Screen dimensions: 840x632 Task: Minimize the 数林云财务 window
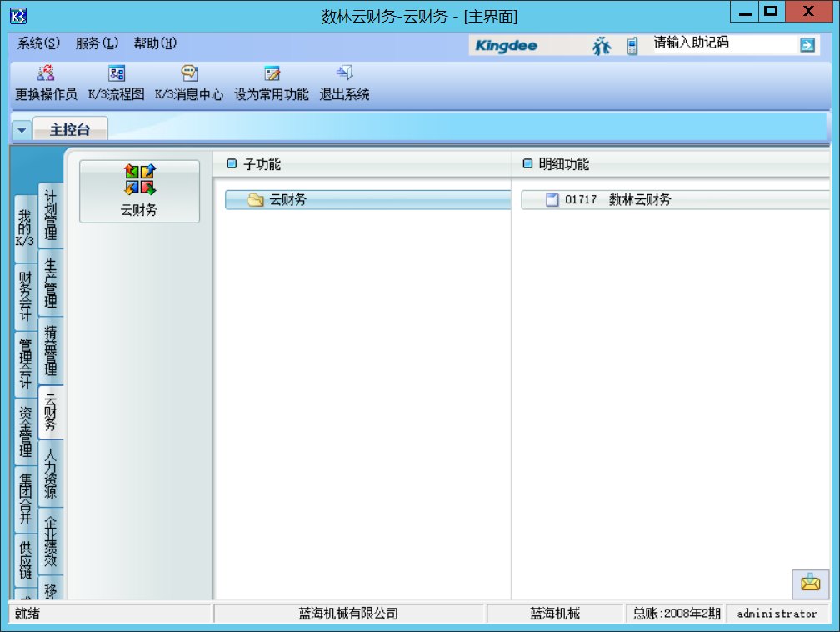tap(745, 12)
